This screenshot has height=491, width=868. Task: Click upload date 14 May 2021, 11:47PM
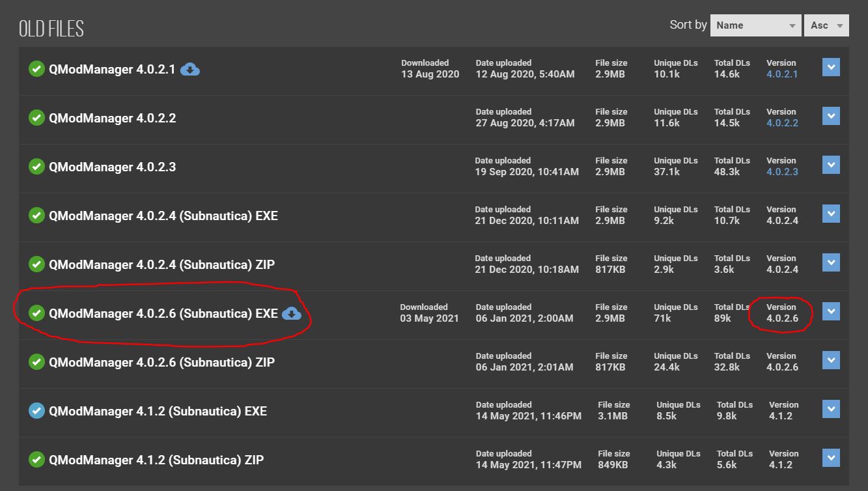(529, 465)
